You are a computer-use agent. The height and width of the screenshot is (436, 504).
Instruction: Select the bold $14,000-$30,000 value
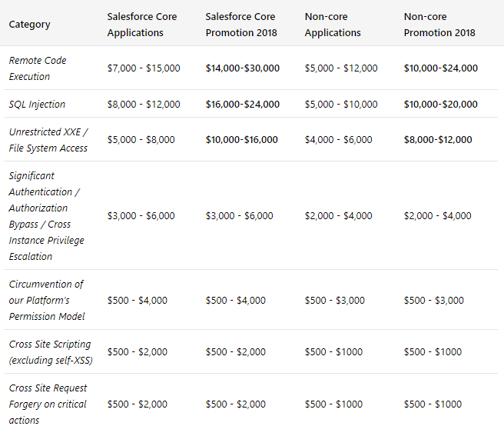(x=243, y=68)
